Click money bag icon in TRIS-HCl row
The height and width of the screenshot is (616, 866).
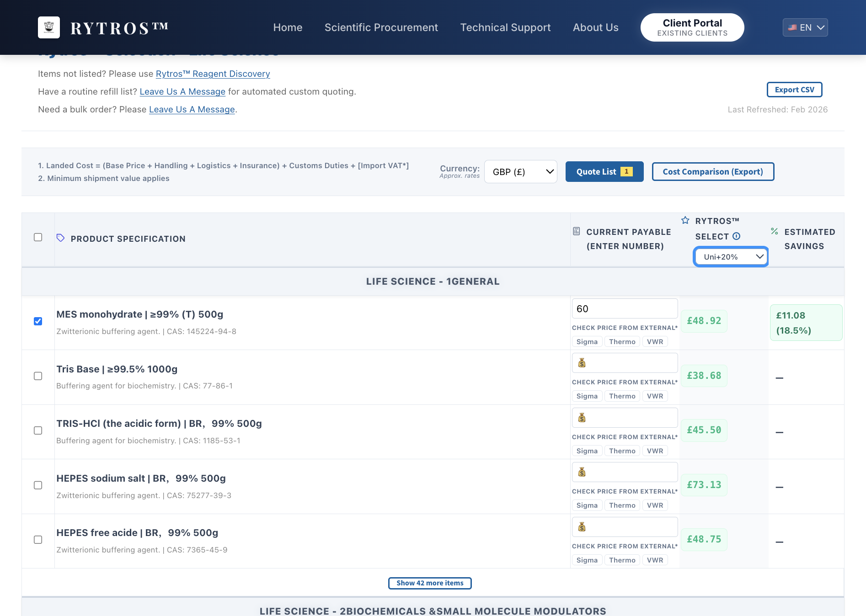pyautogui.click(x=582, y=418)
